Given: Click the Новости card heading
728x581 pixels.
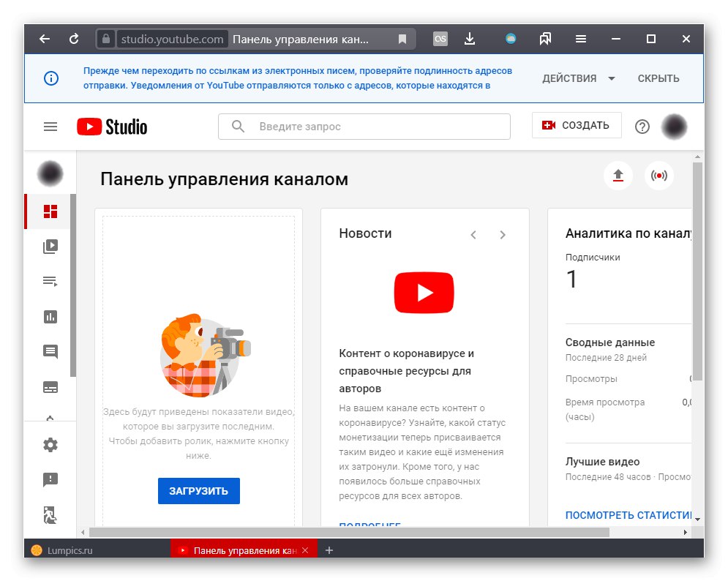Looking at the screenshot, I should click(365, 233).
